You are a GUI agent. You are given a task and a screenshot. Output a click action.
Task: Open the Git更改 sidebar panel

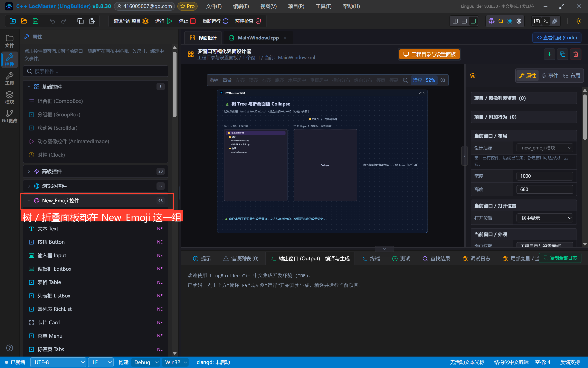9,117
